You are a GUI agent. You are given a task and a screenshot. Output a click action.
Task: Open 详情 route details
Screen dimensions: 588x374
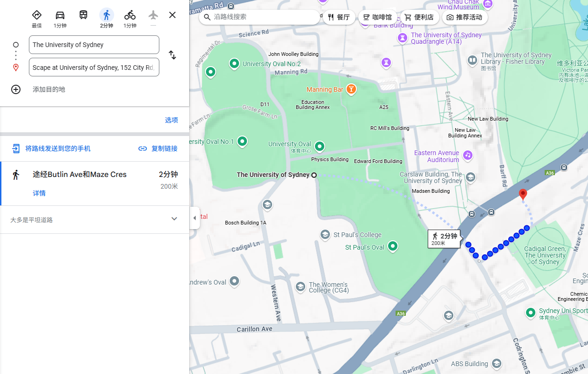coord(39,193)
